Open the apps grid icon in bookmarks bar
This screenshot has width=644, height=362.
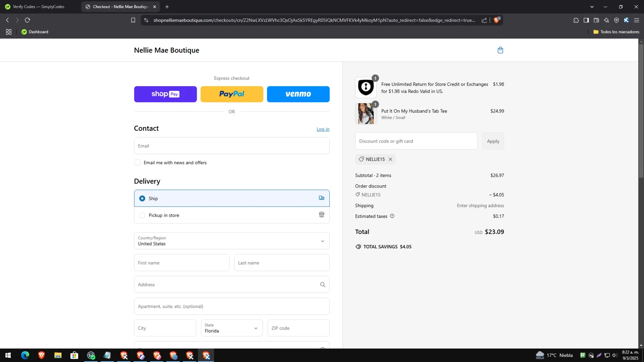[x=9, y=32]
